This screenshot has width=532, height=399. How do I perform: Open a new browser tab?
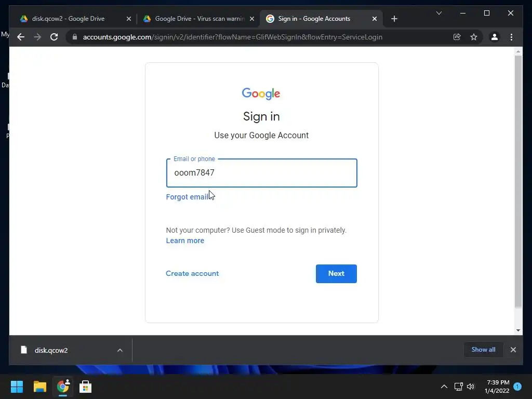394,19
